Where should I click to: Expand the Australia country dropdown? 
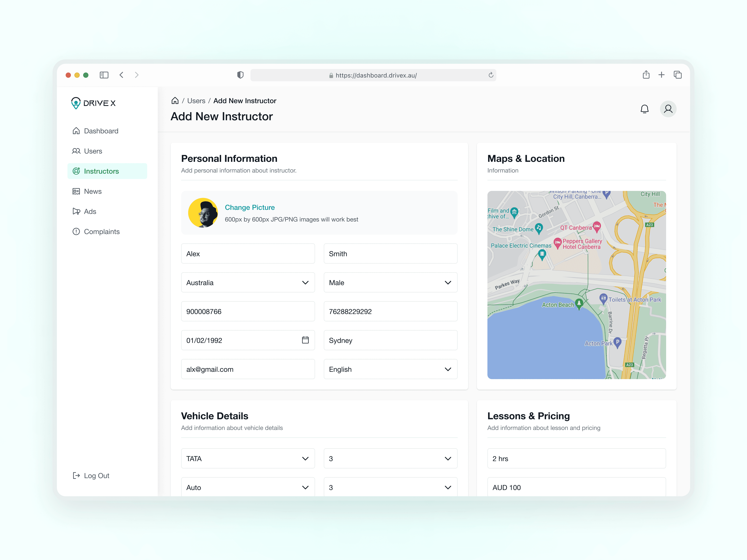248,283
